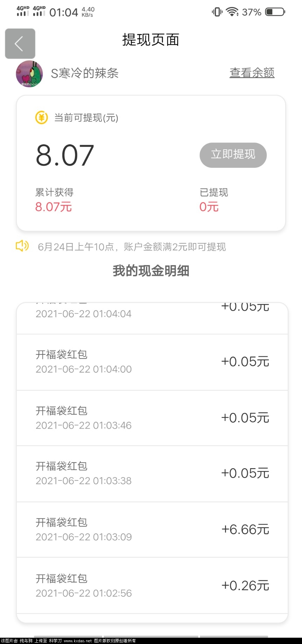Tap the back arrow button
The height and width of the screenshot is (644, 302).
20,43
